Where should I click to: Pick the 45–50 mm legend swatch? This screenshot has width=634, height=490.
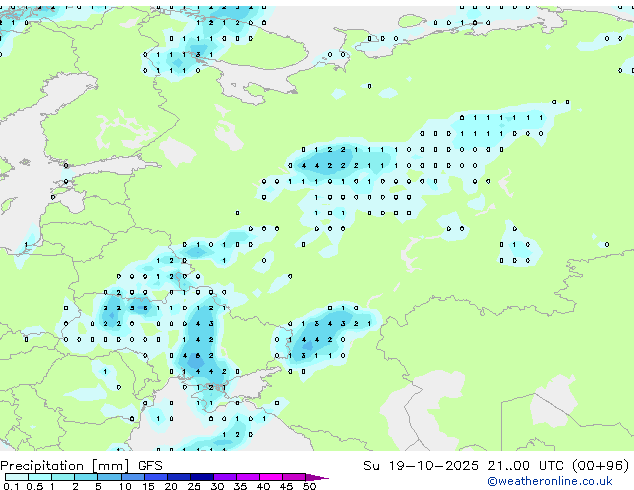(294, 477)
